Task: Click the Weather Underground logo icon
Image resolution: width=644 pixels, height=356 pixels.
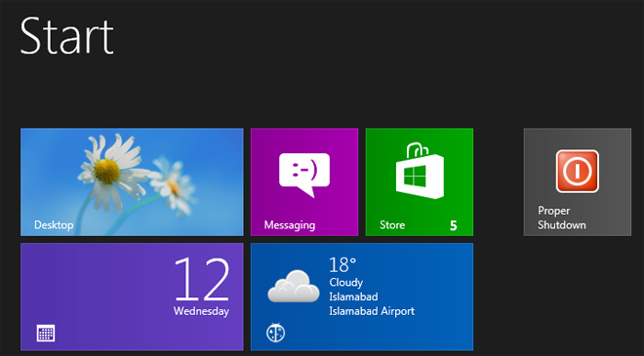Action: [x=275, y=333]
